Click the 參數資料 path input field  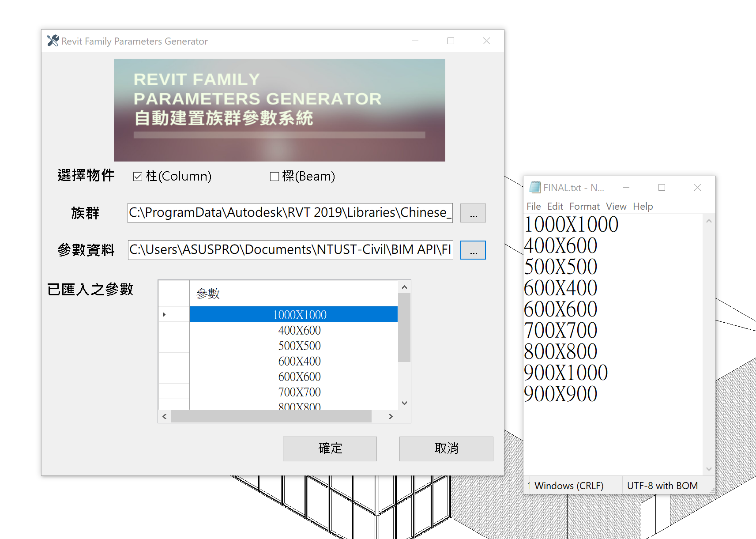click(290, 250)
